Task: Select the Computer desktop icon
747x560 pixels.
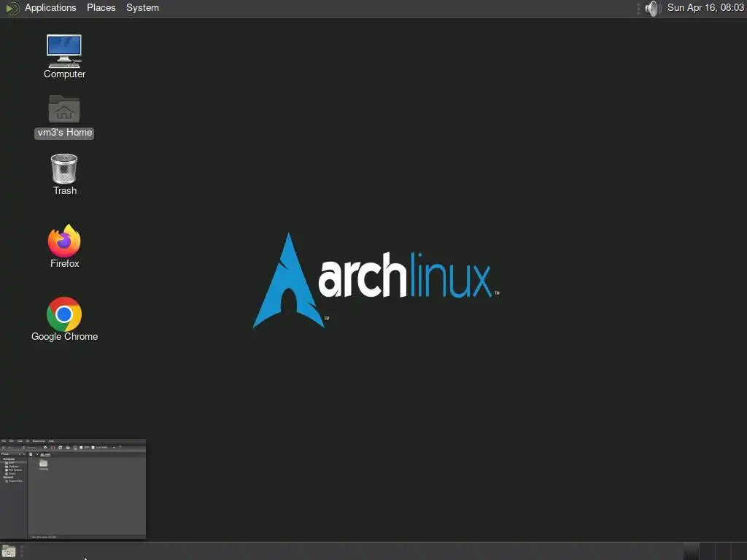Action: point(64,56)
